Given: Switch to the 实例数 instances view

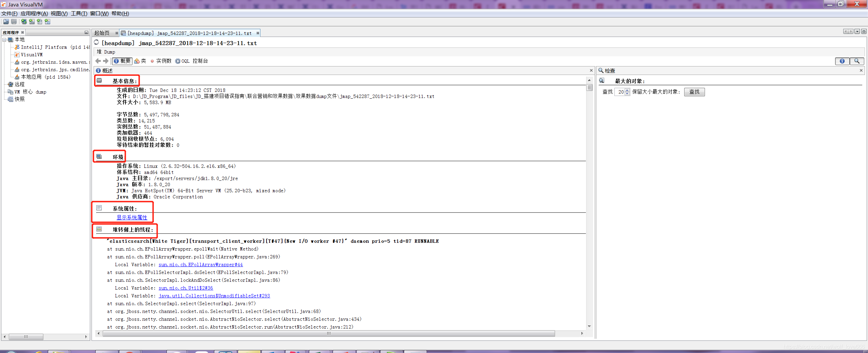Looking at the screenshot, I should 161,61.
